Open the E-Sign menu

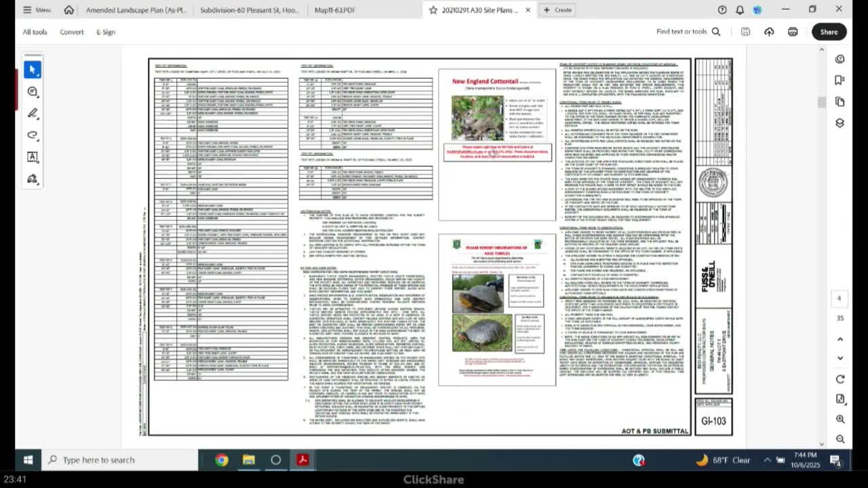click(106, 32)
